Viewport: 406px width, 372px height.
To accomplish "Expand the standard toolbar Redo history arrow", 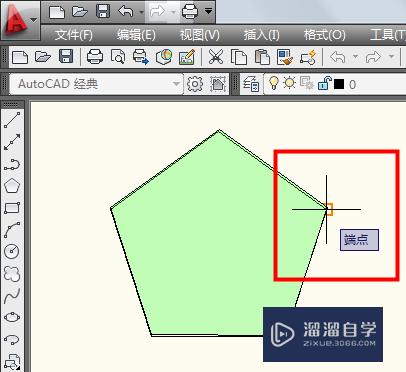I will point(391,57).
